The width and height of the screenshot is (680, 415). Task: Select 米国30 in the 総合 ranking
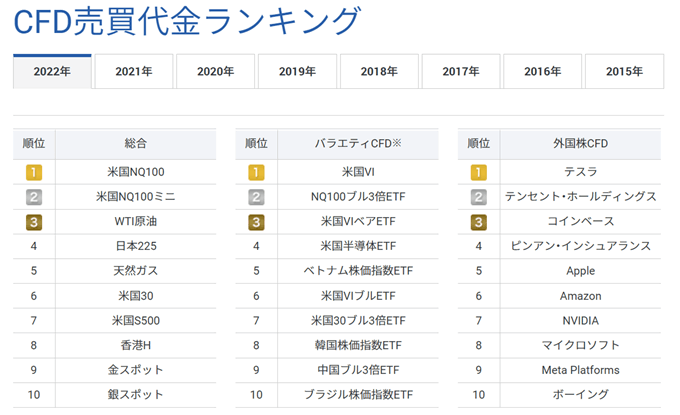[136, 296]
